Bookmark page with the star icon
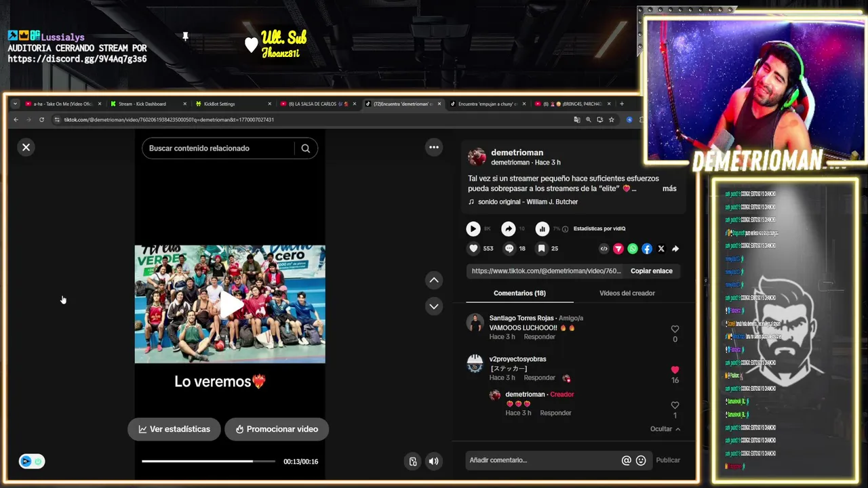The width and height of the screenshot is (868, 488). coord(612,120)
